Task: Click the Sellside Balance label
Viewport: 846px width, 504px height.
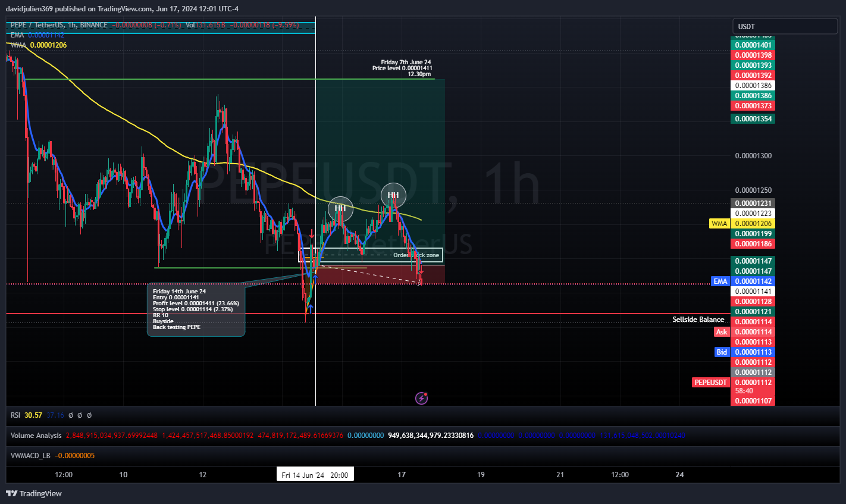Action: [698, 320]
